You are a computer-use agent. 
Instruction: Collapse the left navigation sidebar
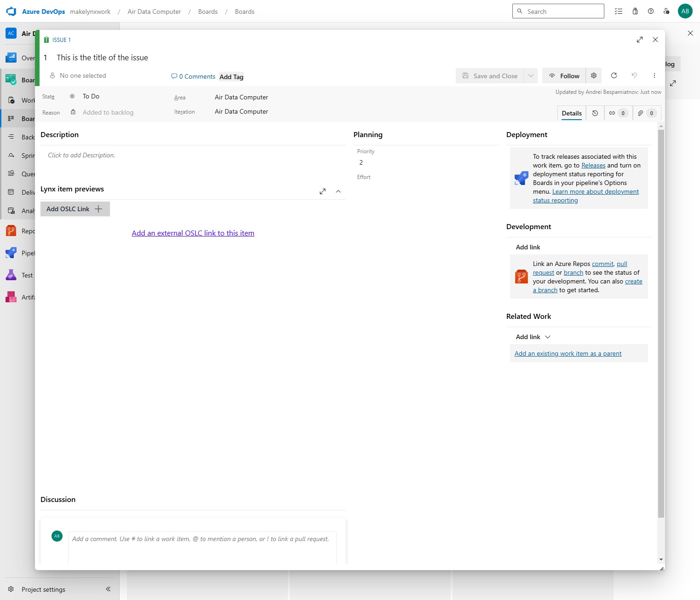tap(108, 589)
